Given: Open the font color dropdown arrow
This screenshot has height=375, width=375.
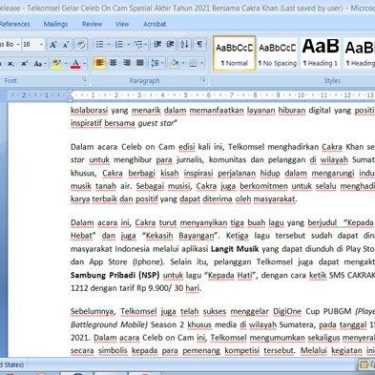Looking at the screenshot, I should [x=85, y=63].
